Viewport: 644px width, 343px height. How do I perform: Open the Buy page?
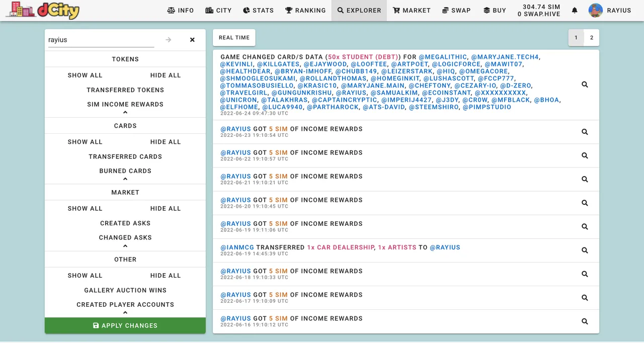(x=495, y=10)
